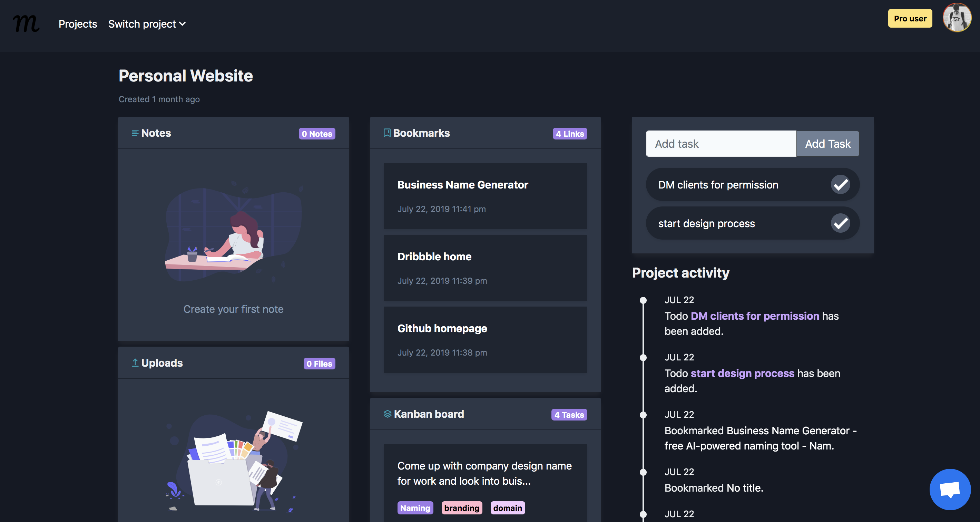Open the Business Name Generator bookmark
The height and width of the screenshot is (522, 980).
point(485,196)
